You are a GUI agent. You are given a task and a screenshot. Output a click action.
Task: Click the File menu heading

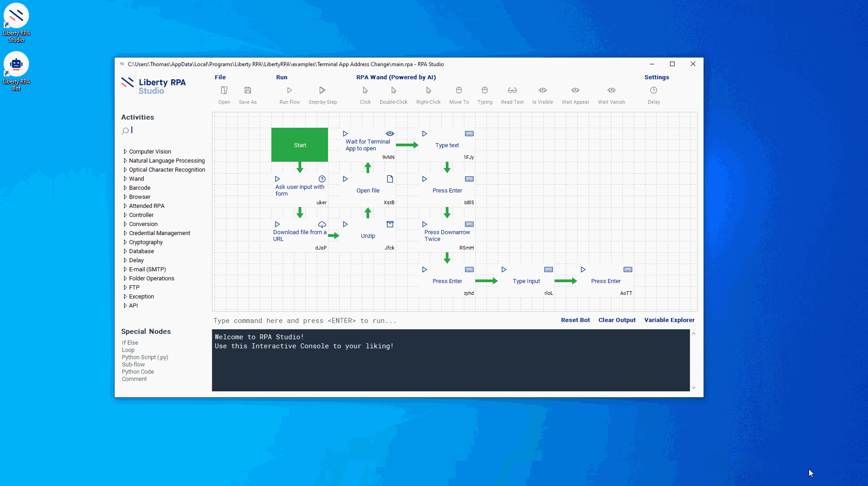click(x=220, y=77)
